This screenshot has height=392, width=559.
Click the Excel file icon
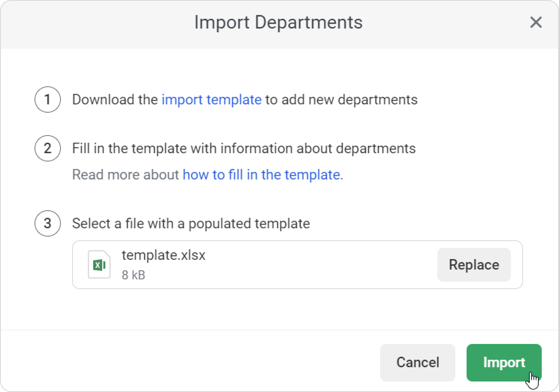(99, 265)
